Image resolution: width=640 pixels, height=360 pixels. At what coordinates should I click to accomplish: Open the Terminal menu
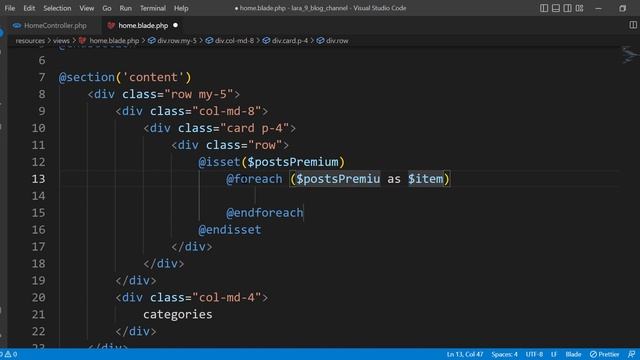153,8
